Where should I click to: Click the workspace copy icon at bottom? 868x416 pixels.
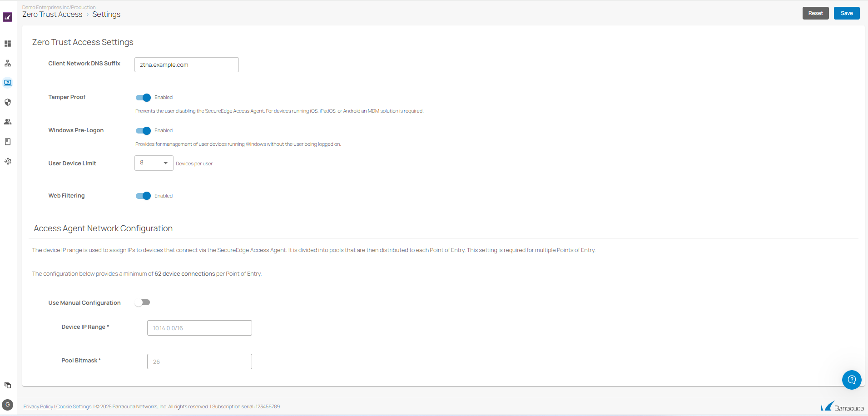pos(8,385)
